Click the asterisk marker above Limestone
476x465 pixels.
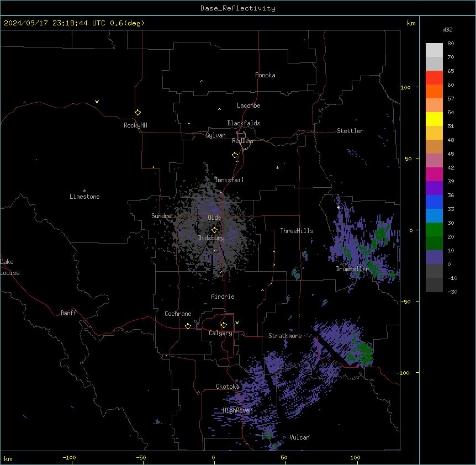(84, 191)
